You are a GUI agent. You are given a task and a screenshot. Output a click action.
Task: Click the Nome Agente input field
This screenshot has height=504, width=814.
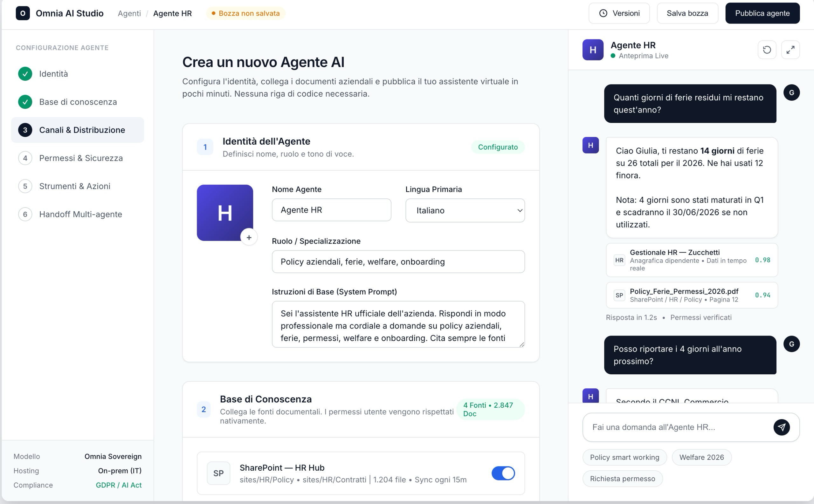coord(331,210)
